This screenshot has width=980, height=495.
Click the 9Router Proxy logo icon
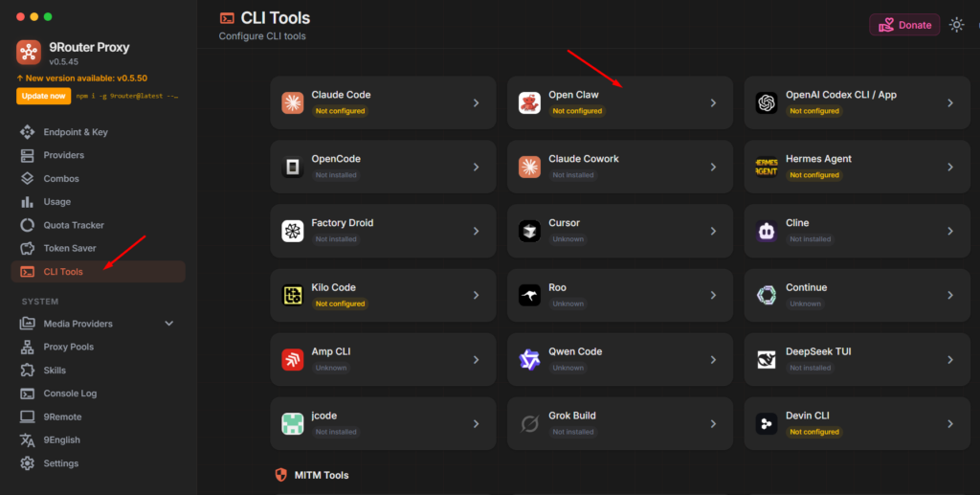(29, 53)
